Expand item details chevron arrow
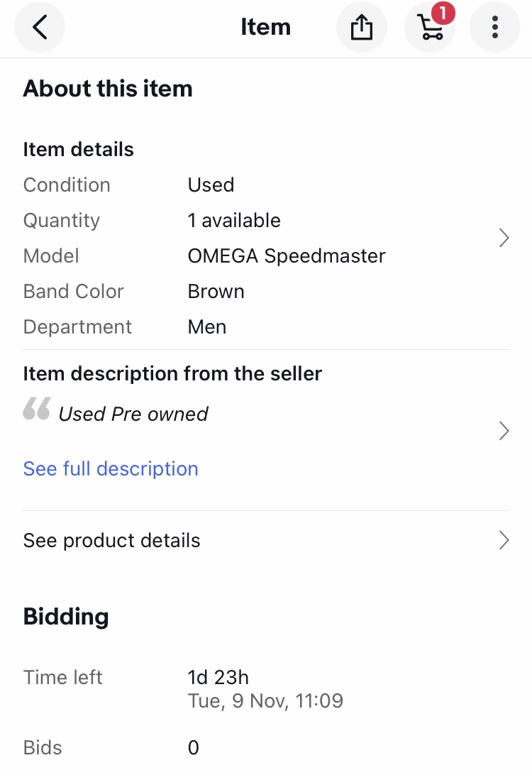Image resolution: width=532 pixels, height=770 pixels. [x=504, y=238]
